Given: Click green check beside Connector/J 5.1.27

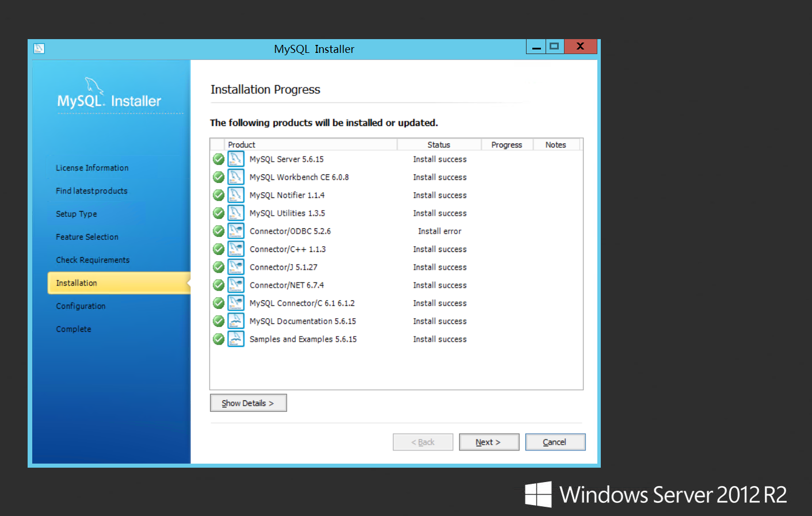Looking at the screenshot, I should coord(219,267).
